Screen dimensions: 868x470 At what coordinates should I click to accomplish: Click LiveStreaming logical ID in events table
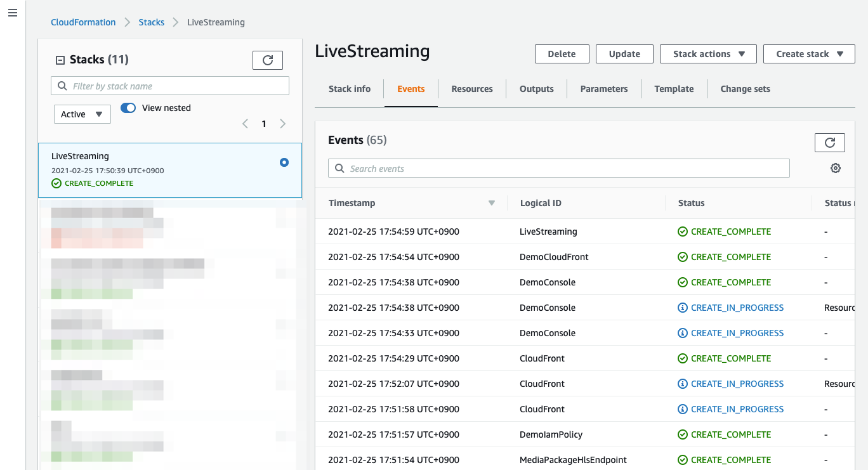548,232
